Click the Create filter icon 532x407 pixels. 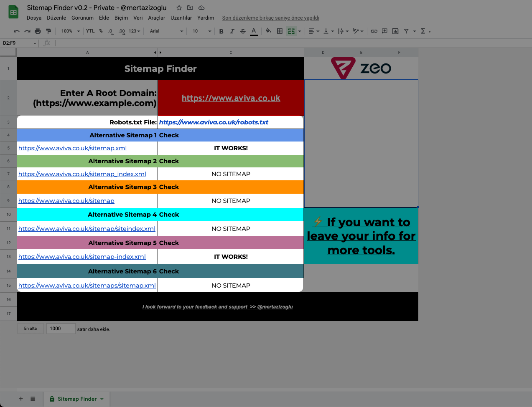click(x=406, y=31)
